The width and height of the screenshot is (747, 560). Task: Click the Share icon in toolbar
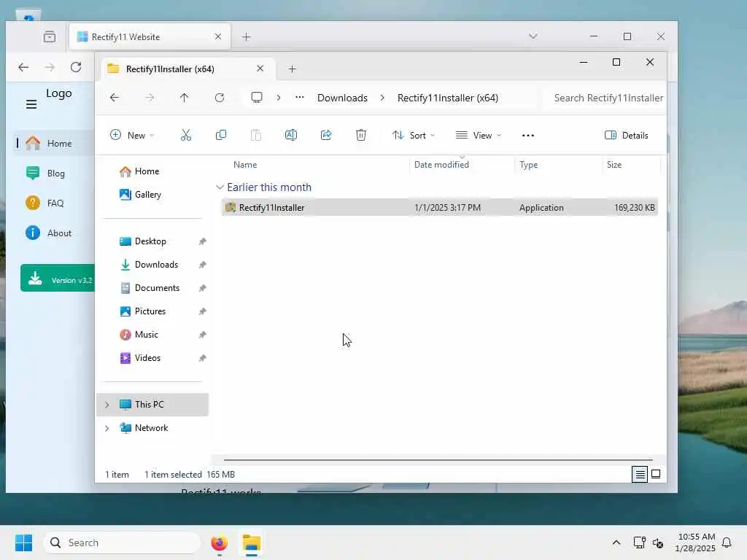coord(326,135)
